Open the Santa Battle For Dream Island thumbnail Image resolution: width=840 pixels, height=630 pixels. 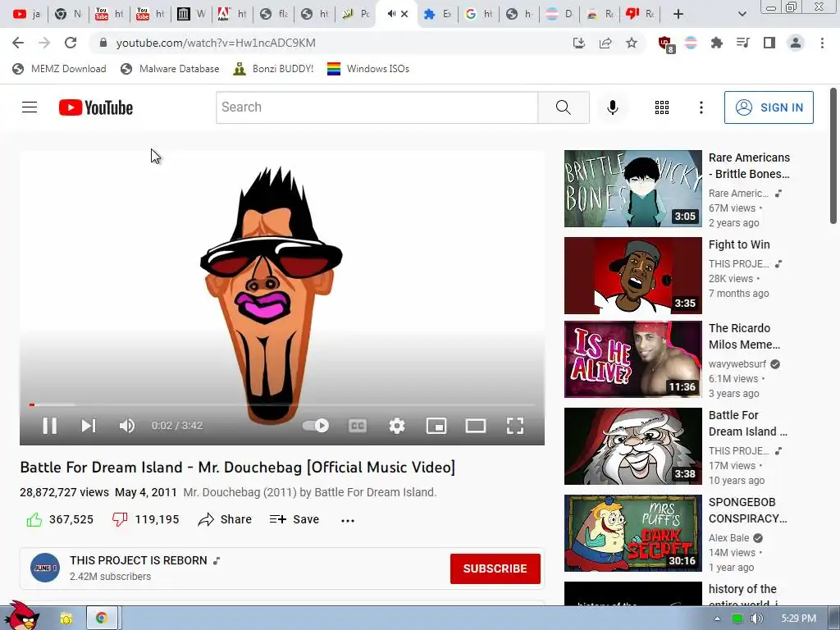(x=632, y=446)
